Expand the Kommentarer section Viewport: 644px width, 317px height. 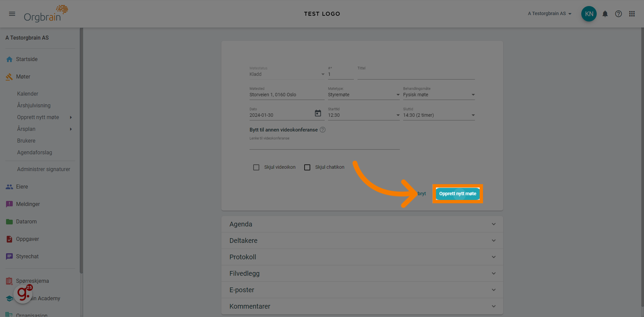click(362, 306)
